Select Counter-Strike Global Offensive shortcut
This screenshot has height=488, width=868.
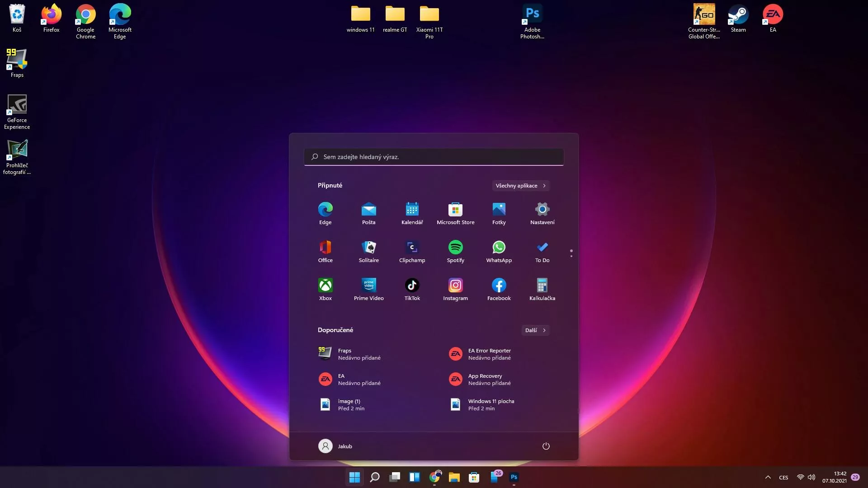pyautogui.click(x=704, y=22)
